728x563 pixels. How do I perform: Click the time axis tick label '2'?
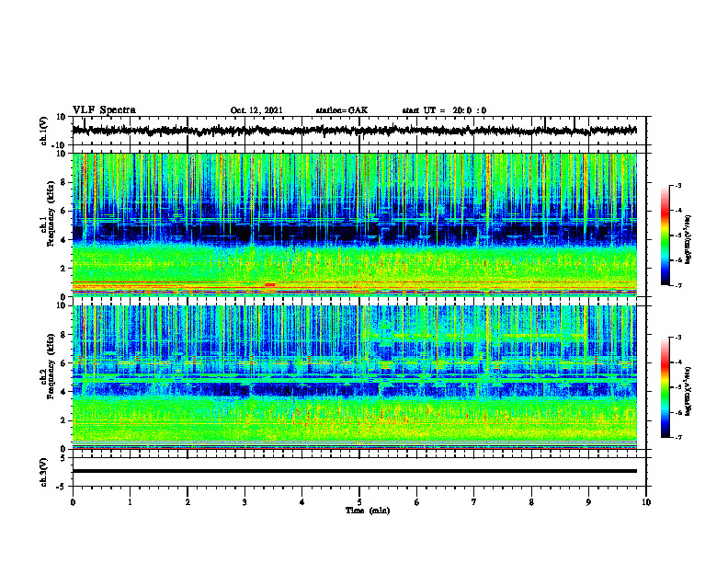click(188, 502)
